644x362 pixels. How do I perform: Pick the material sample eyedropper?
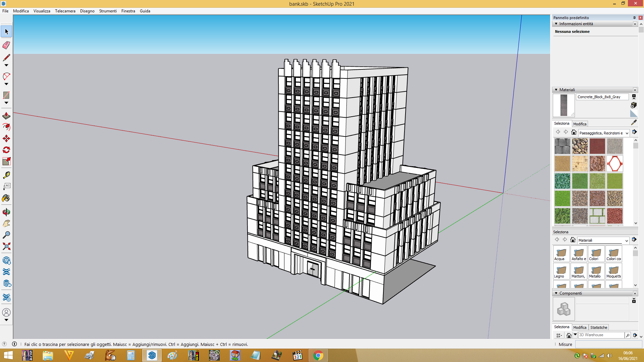(634, 123)
